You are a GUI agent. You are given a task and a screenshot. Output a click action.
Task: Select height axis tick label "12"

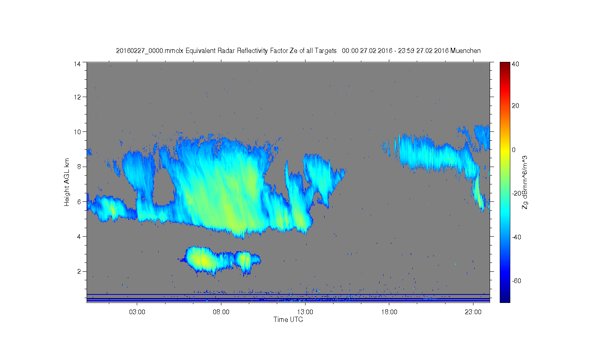[x=77, y=97]
